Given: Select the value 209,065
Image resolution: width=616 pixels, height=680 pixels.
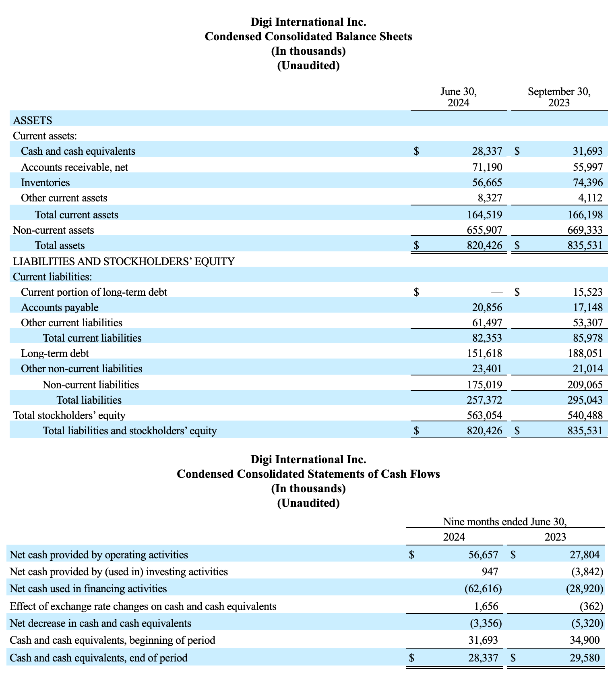Looking at the screenshot, I should [x=585, y=385].
